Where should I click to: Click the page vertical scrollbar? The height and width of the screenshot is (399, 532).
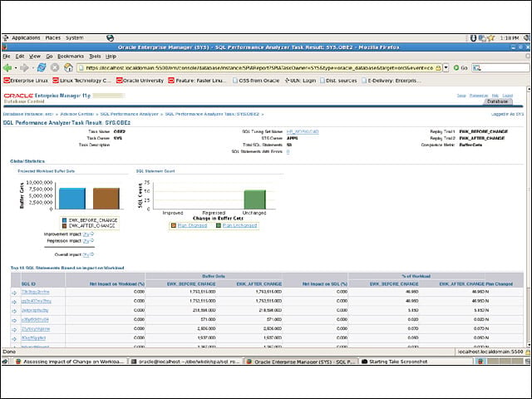coord(529,217)
